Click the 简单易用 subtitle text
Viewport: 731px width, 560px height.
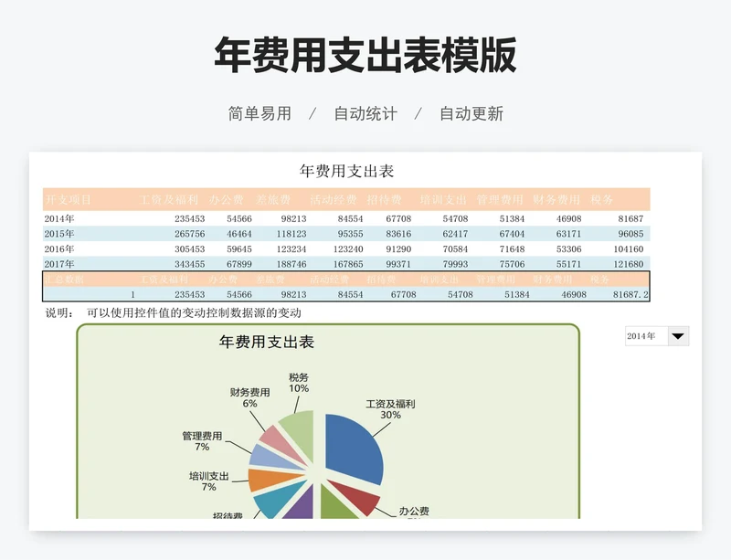pos(260,113)
